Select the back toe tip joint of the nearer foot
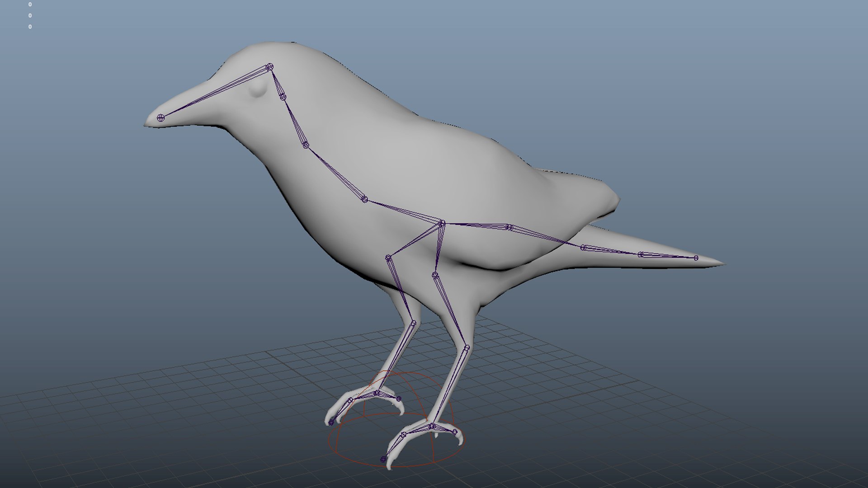The image size is (868, 488). pyautogui.click(x=455, y=432)
